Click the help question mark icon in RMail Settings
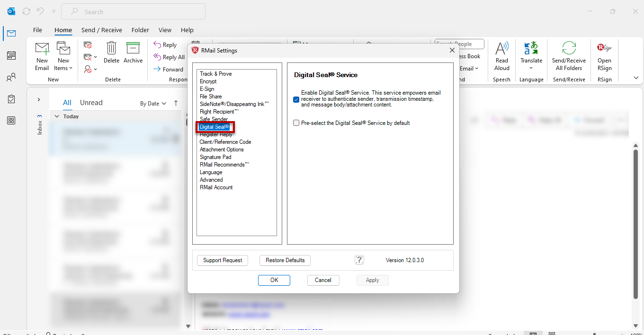 (x=359, y=260)
